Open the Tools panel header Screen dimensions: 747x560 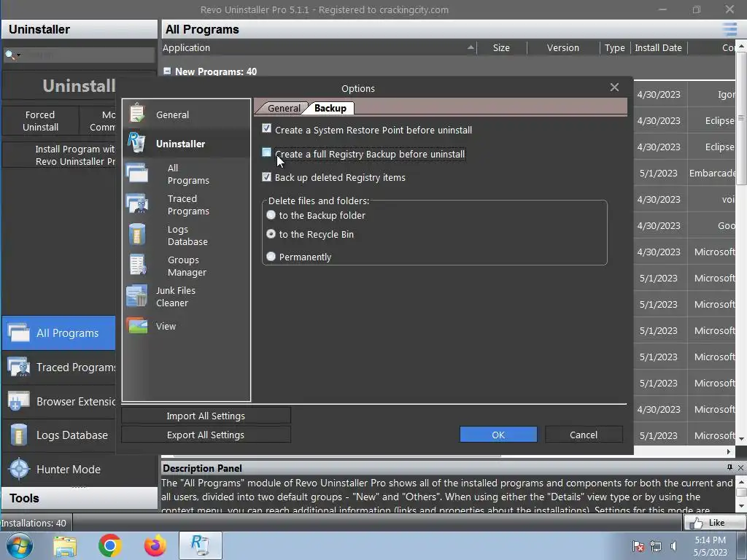point(80,498)
